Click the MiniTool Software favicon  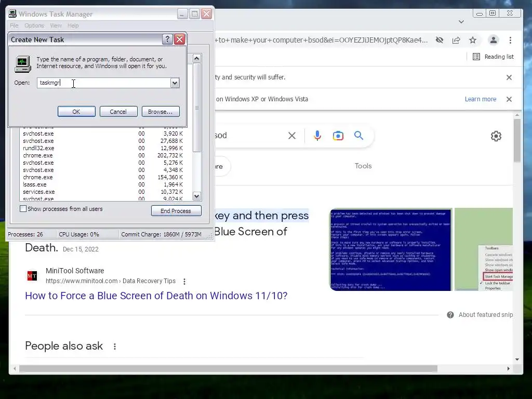(32, 276)
